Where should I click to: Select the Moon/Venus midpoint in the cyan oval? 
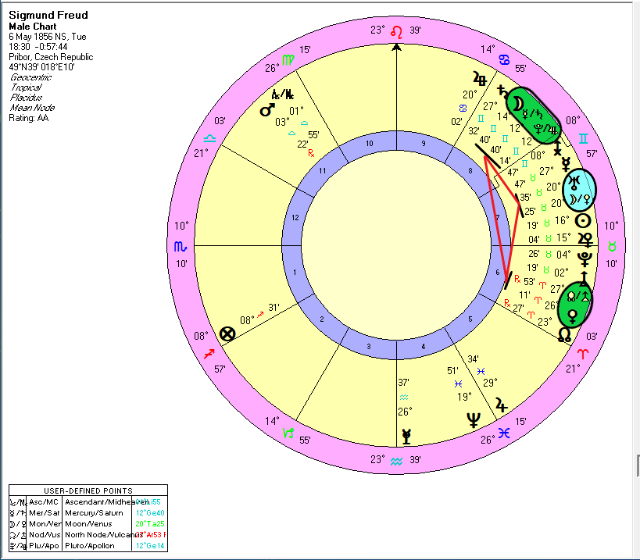(x=580, y=199)
